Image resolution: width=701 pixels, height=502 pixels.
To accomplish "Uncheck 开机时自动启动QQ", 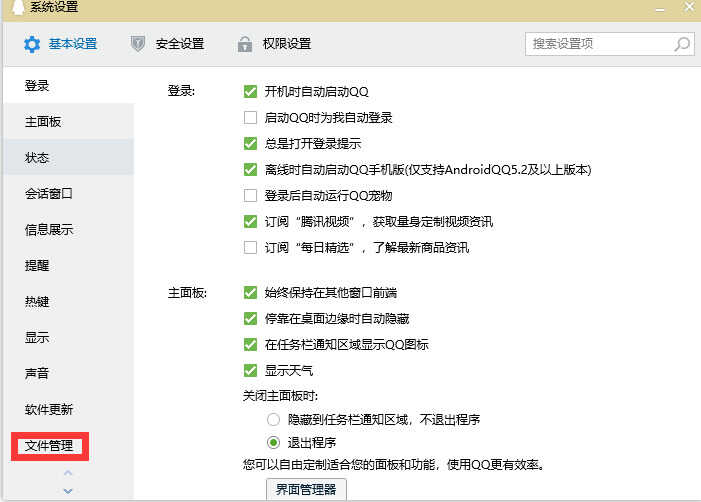I will click(250, 92).
